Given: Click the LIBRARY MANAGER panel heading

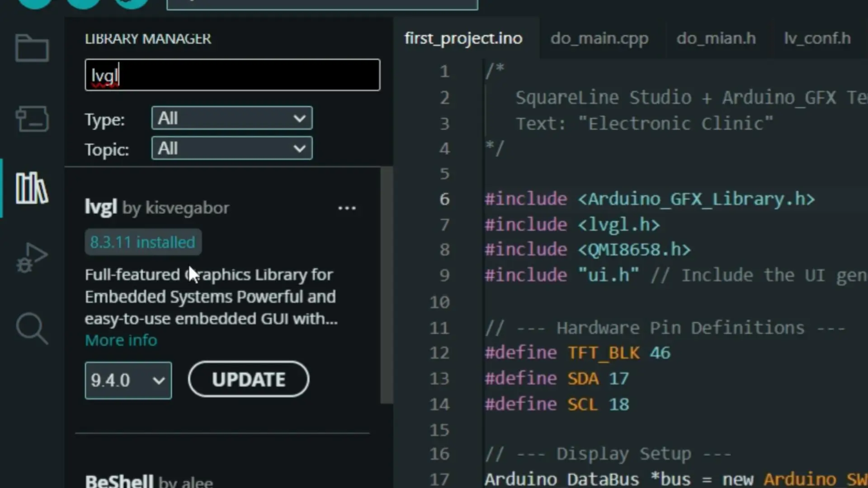Looking at the screenshot, I should tap(148, 39).
